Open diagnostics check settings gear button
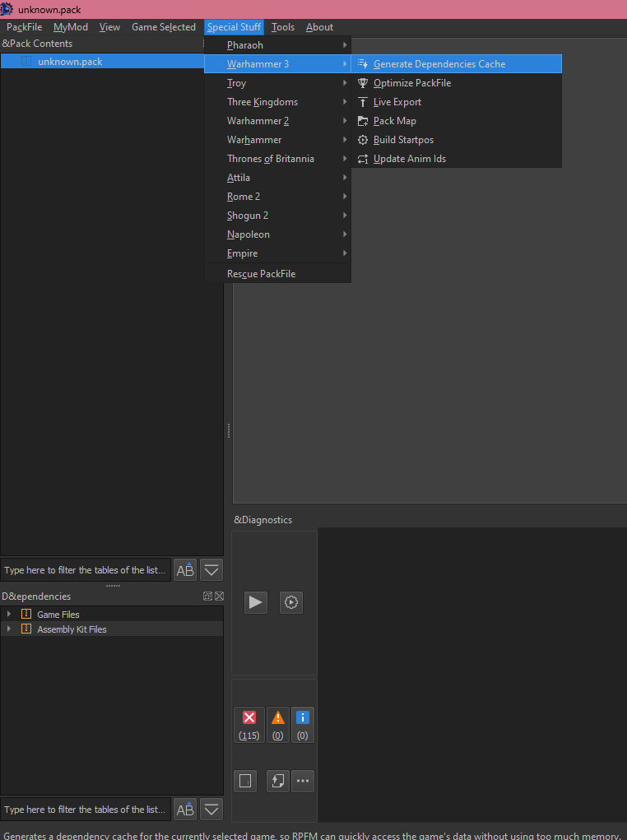Image resolution: width=627 pixels, height=840 pixels. [291, 602]
